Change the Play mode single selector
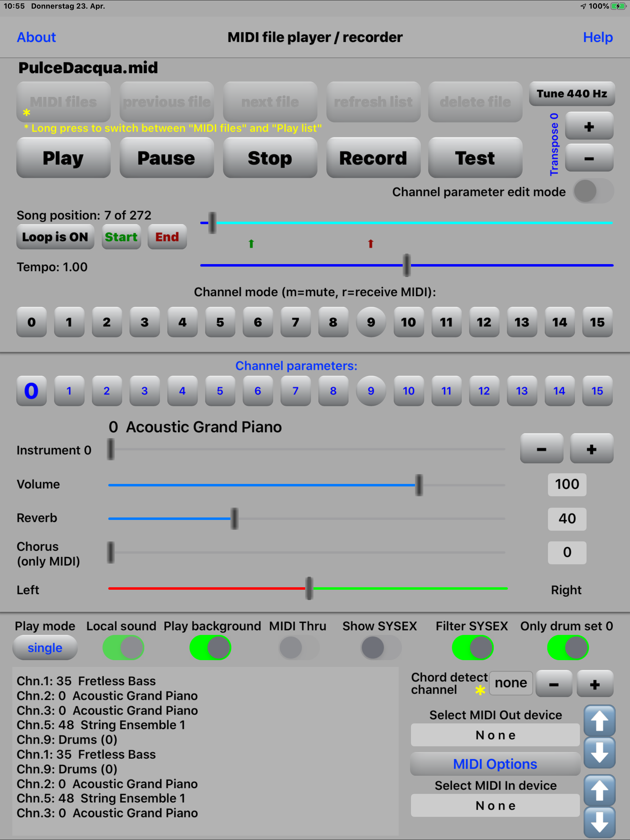 coord(45,648)
